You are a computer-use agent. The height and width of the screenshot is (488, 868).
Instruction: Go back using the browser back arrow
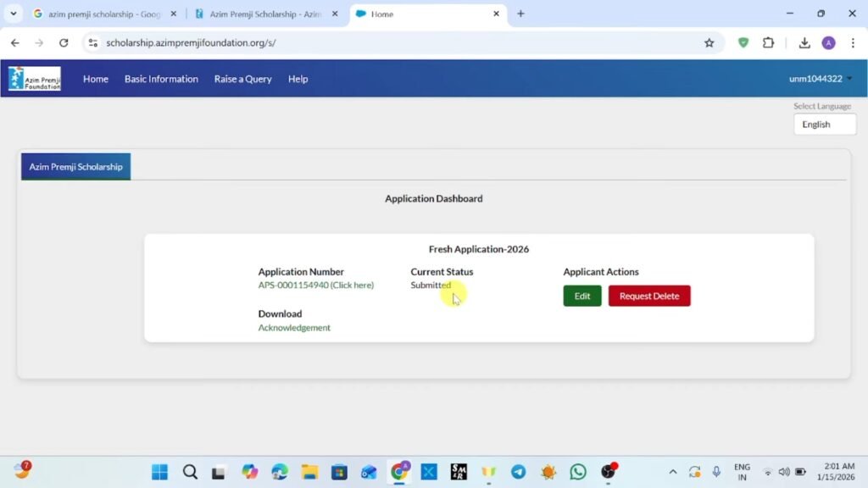[x=14, y=42]
